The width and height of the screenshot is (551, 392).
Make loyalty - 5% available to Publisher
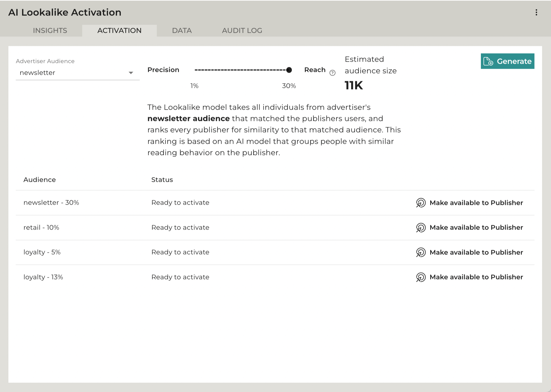point(470,252)
